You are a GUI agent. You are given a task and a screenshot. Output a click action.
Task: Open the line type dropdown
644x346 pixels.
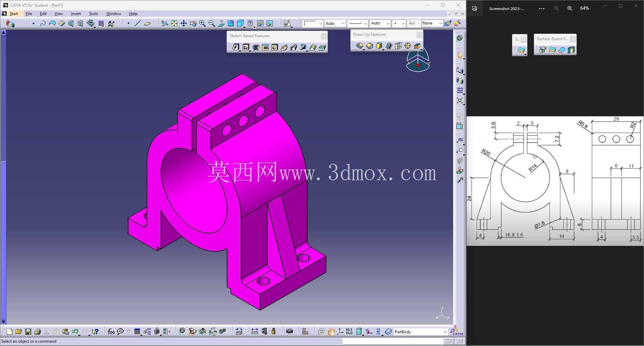[x=365, y=23]
